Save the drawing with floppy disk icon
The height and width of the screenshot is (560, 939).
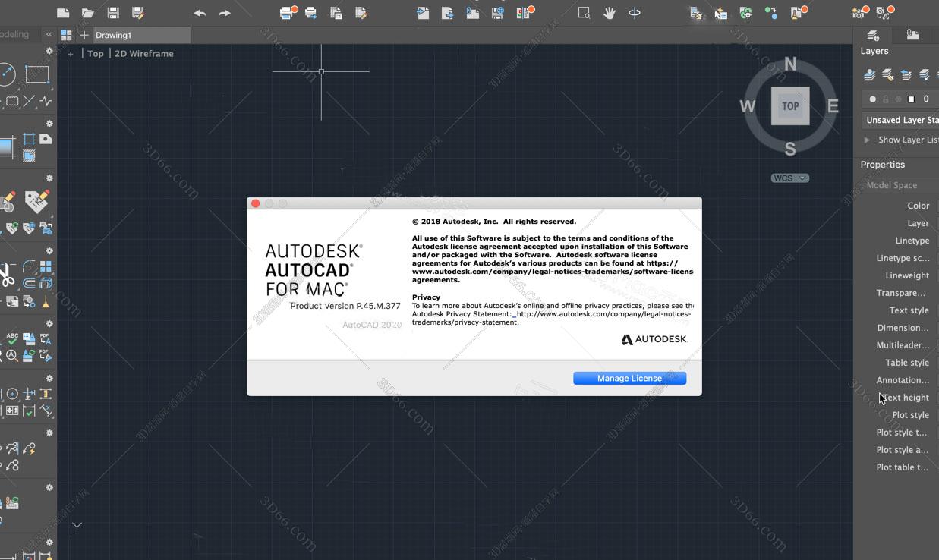pos(113,13)
